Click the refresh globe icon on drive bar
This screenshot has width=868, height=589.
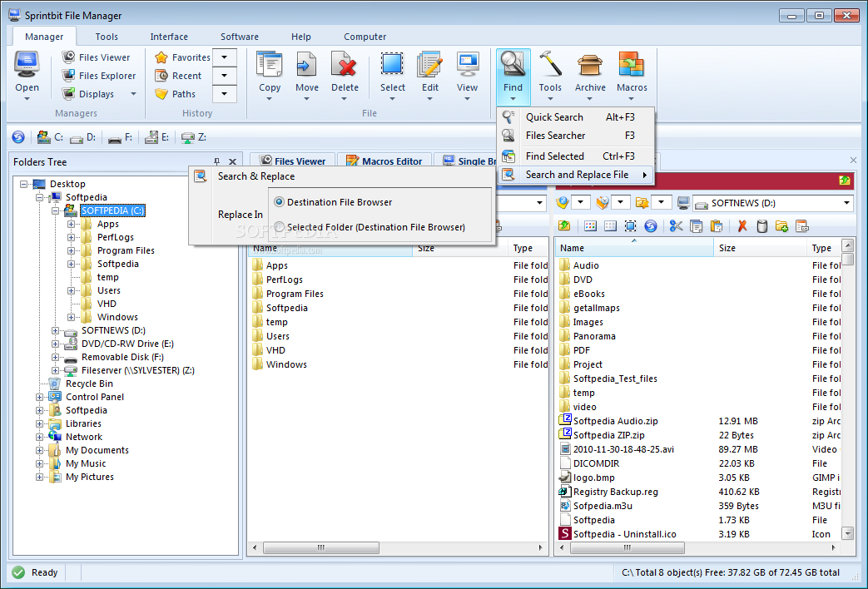click(x=18, y=136)
